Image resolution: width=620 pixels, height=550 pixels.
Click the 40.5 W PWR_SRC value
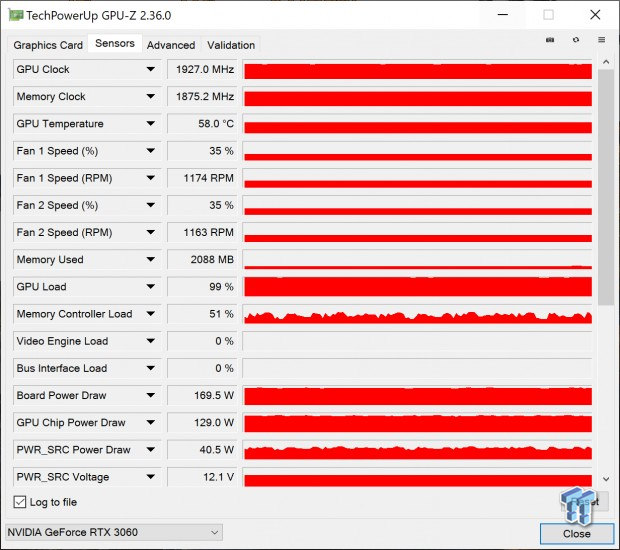pos(202,450)
